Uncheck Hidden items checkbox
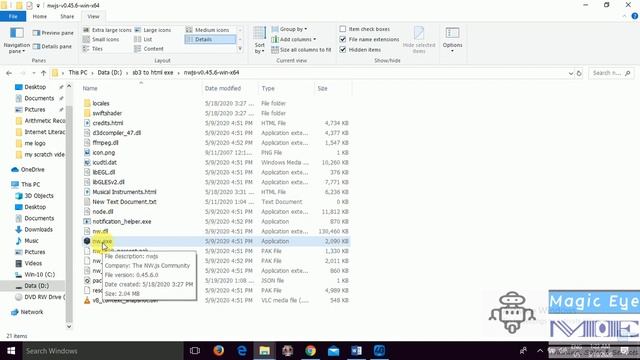 [x=343, y=49]
